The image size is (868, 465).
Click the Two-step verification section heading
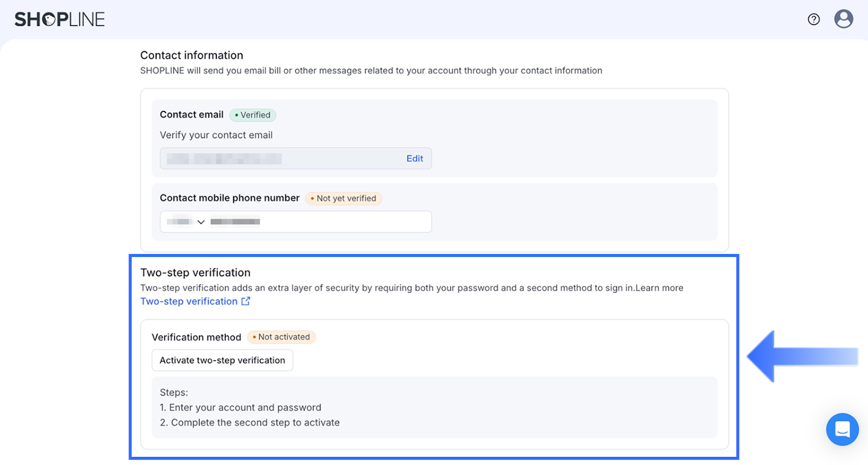[195, 273]
